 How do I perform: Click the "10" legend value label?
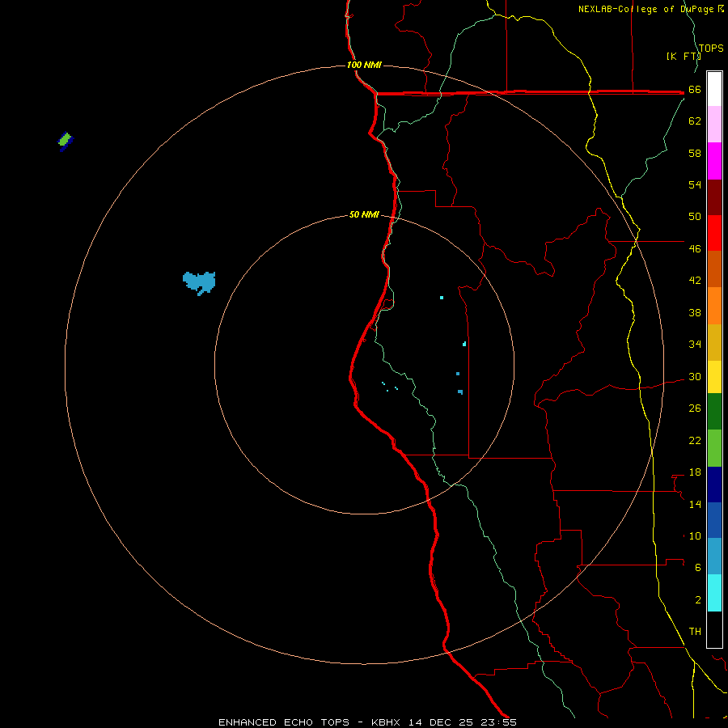click(695, 536)
